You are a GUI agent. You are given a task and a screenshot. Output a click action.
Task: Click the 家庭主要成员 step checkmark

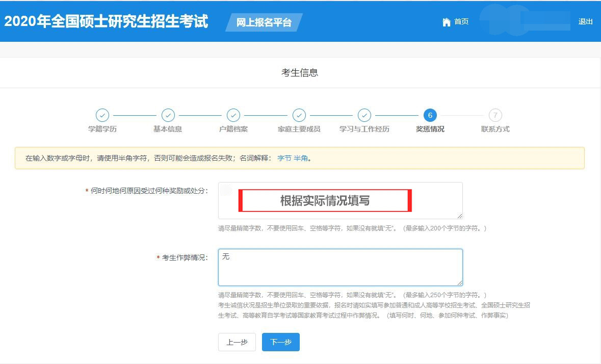(x=299, y=115)
